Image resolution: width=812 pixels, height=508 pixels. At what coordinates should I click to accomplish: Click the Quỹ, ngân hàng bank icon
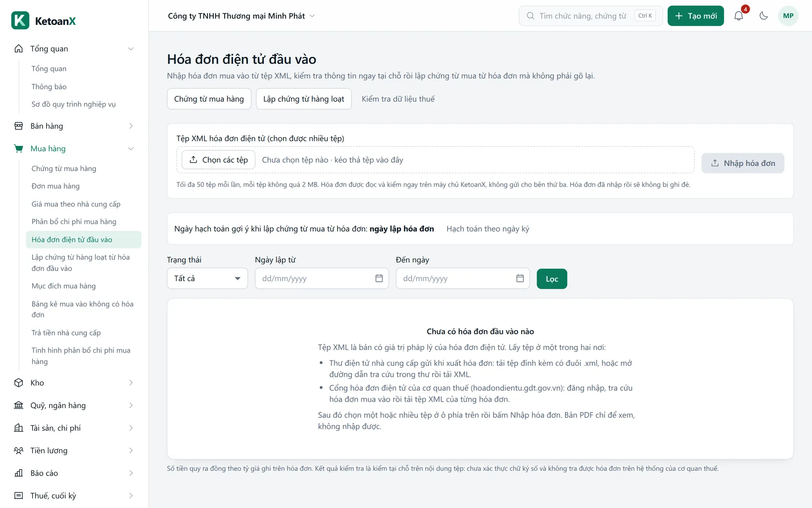(x=19, y=405)
